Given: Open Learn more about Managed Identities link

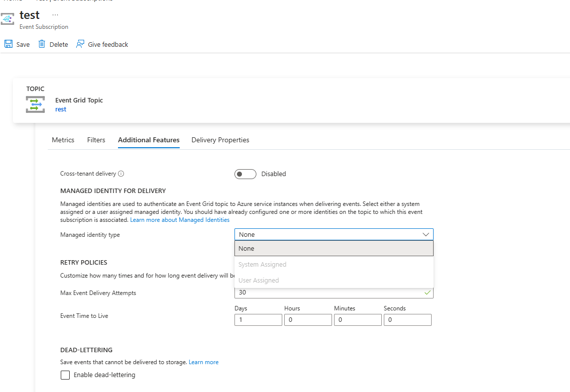Looking at the screenshot, I should pyautogui.click(x=180, y=220).
